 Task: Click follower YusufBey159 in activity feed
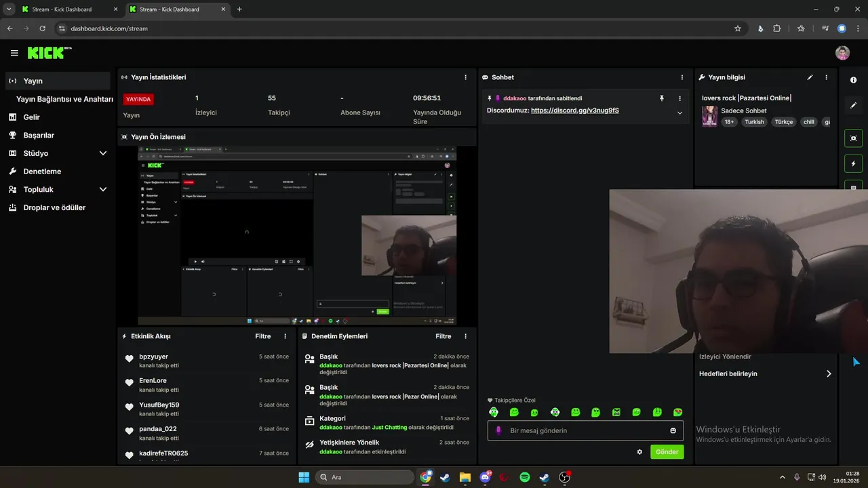click(x=159, y=405)
